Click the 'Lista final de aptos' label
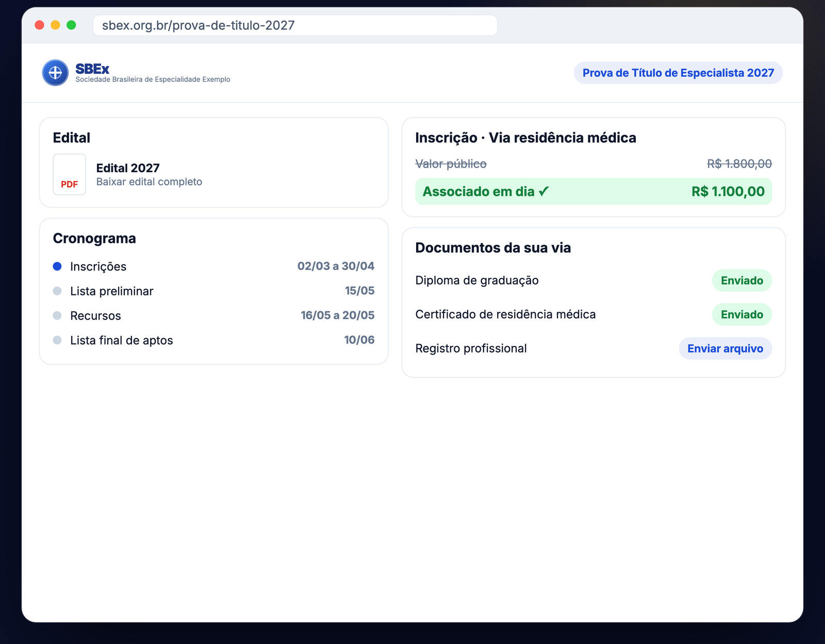Screen dimensions: 825x644 coord(121,340)
